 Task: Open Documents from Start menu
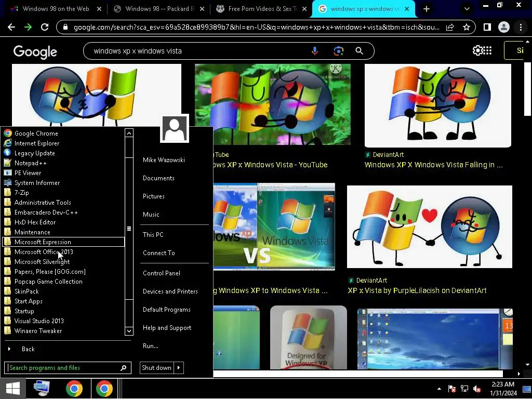(x=158, y=178)
